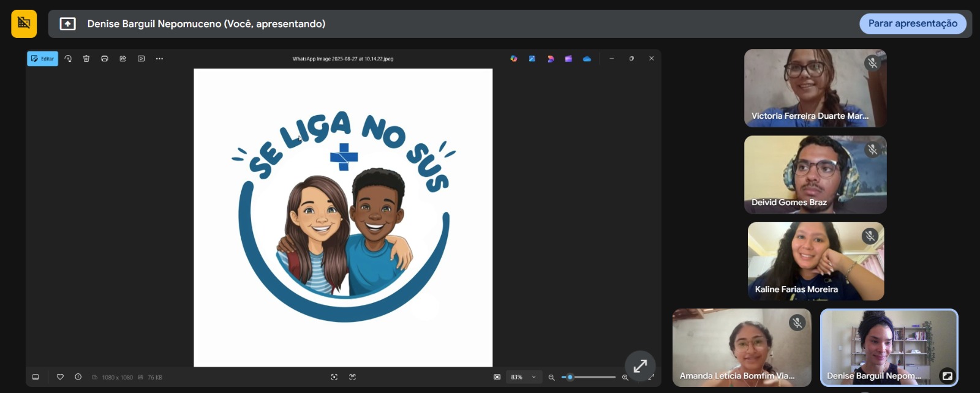This screenshot has height=393, width=980.
Task: Toggle the filmstrip view icon
Action: 36,377
